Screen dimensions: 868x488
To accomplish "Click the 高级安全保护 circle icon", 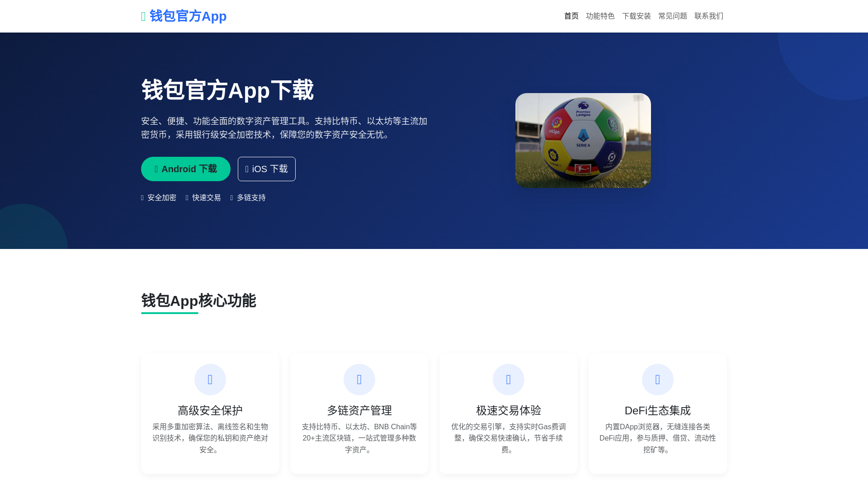I will click(x=210, y=380).
